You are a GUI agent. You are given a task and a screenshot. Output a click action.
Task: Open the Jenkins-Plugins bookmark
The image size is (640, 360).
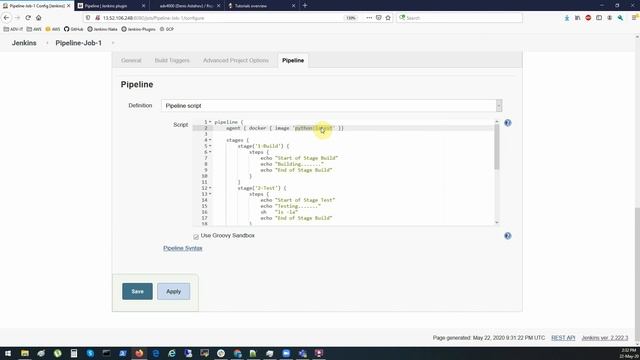[x=138, y=29]
